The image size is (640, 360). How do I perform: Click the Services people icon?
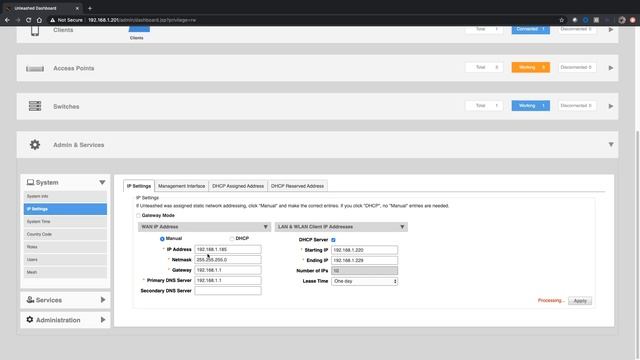tap(31, 300)
